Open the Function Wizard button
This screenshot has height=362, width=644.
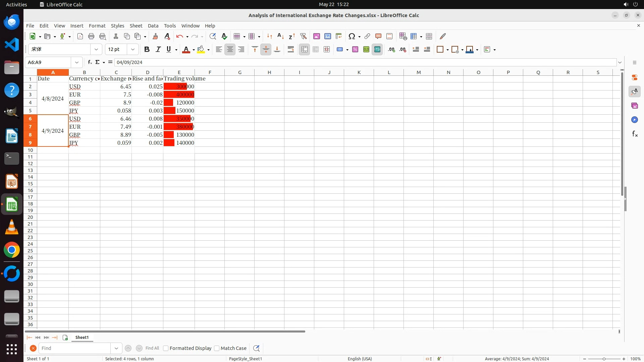pyautogui.click(x=90, y=62)
